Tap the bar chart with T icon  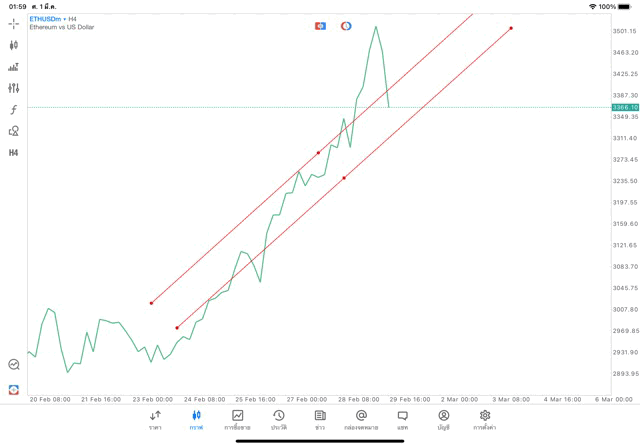(14, 67)
